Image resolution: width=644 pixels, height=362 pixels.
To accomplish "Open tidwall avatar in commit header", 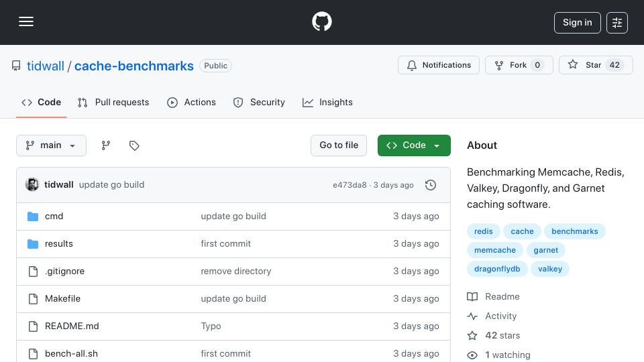I will (x=32, y=185).
